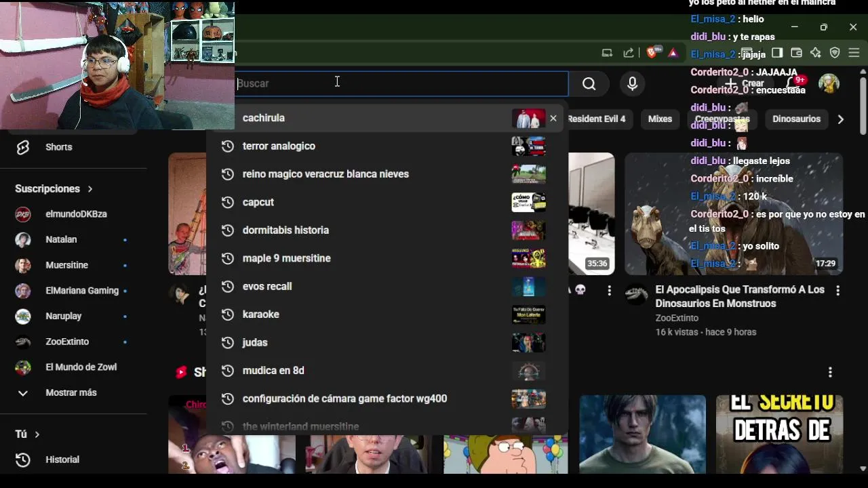Viewport: 868px width, 488px height.
Task: Select the dormitabis historia suggestion
Action: [x=387, y=230]
